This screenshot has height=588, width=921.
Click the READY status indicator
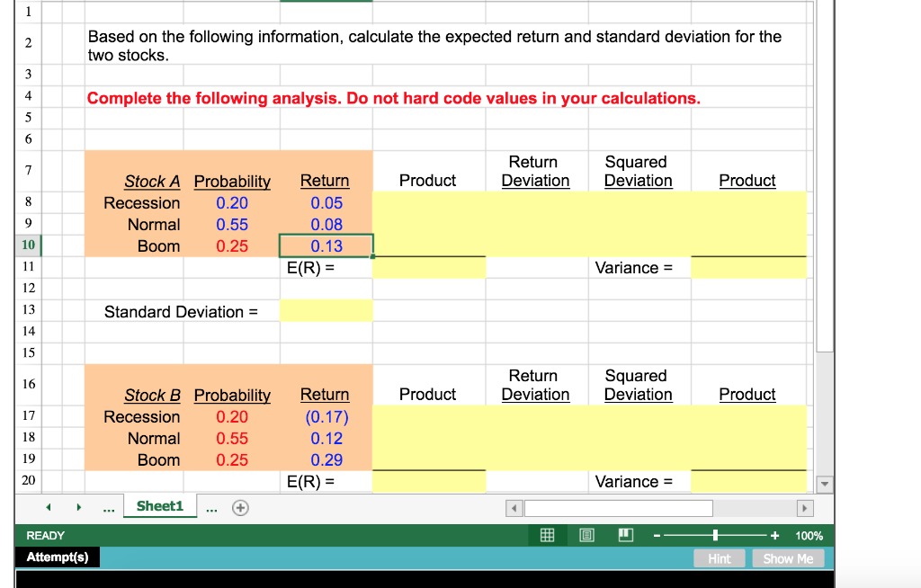(x=45, y=536)
